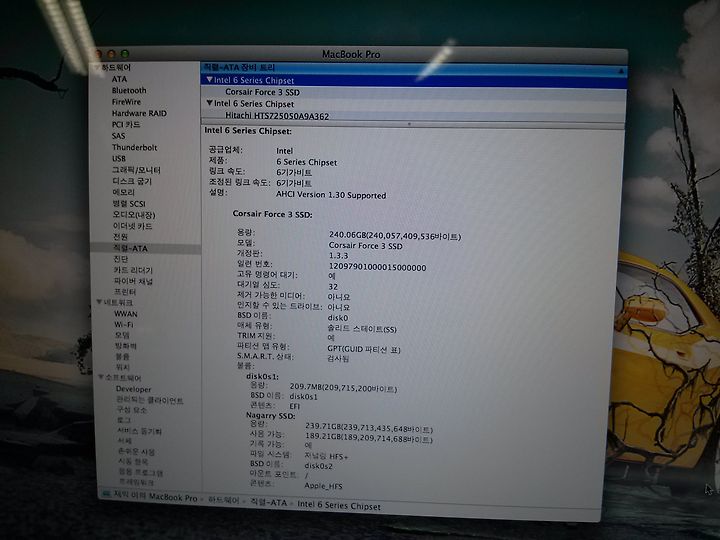Select 이더넷 카드 entry

coord(132,226)
